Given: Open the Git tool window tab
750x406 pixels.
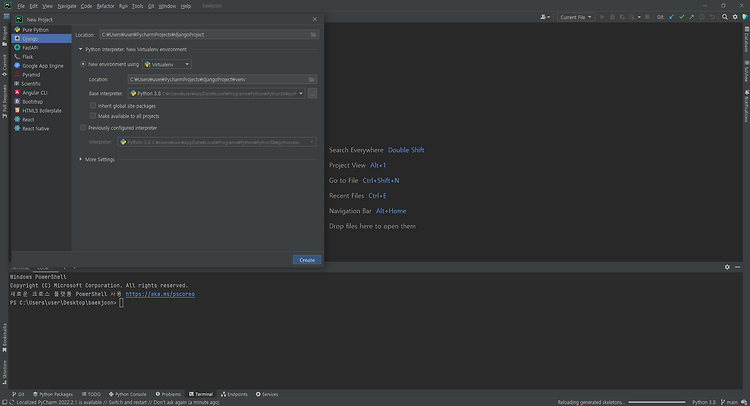Looking at the screenshot, I should [19, 394].
